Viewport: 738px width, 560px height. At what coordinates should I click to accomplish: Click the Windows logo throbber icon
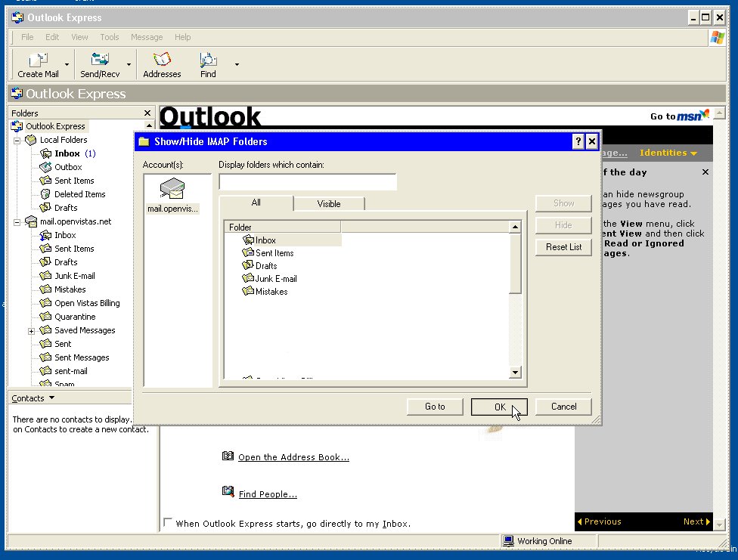click(718, 37)
